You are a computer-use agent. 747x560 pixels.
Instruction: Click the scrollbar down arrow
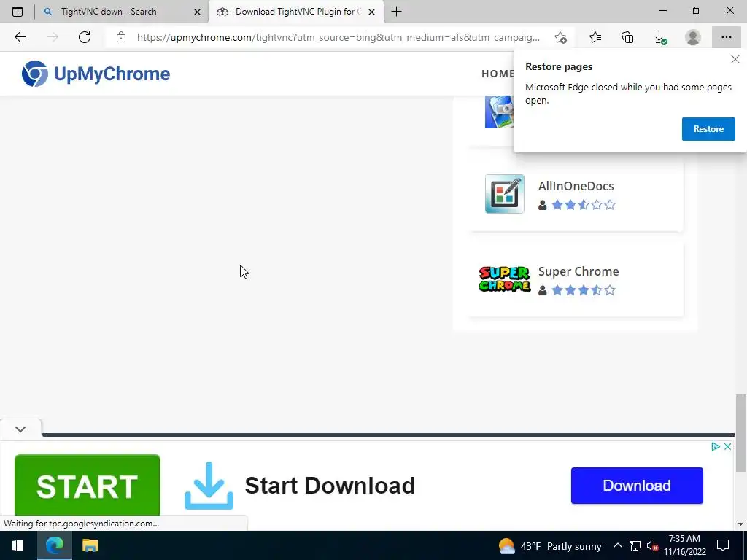pos(740,524)
